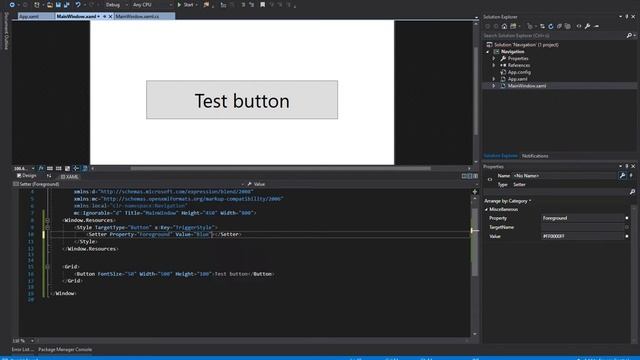This screenshot has width=640, height=360.
Task: Switch to the App.xaml document tab
Action: click(36, 16)
